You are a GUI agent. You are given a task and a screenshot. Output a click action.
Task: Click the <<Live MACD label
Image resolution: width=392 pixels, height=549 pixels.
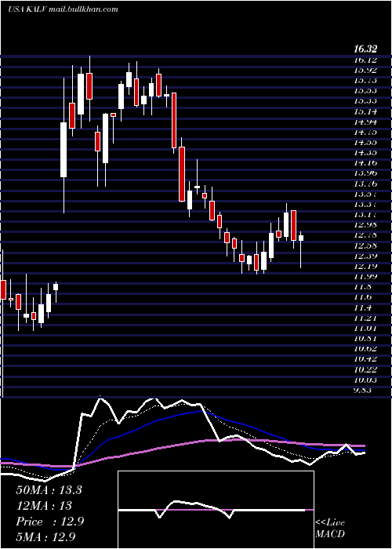330,529
